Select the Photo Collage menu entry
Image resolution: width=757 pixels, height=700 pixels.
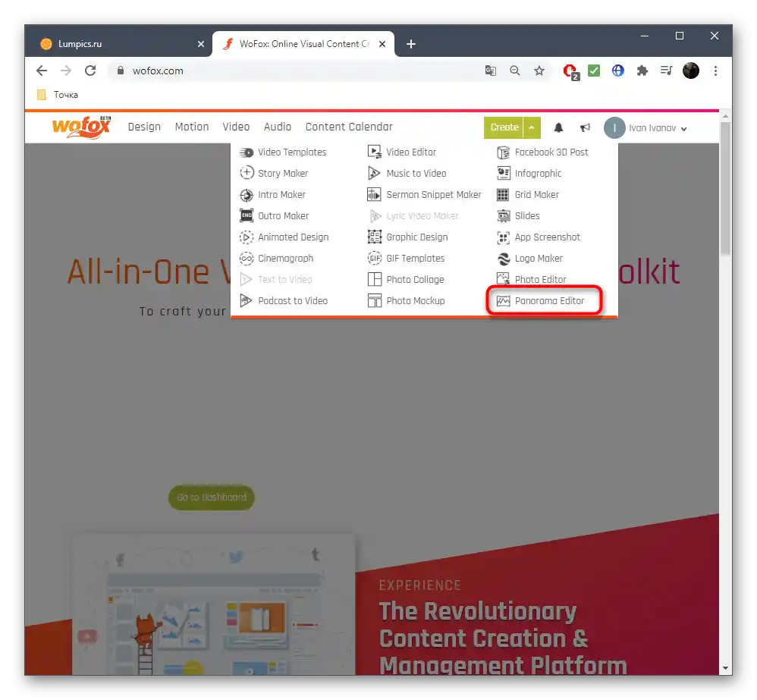pyautogui.click(x=406, y=280)
